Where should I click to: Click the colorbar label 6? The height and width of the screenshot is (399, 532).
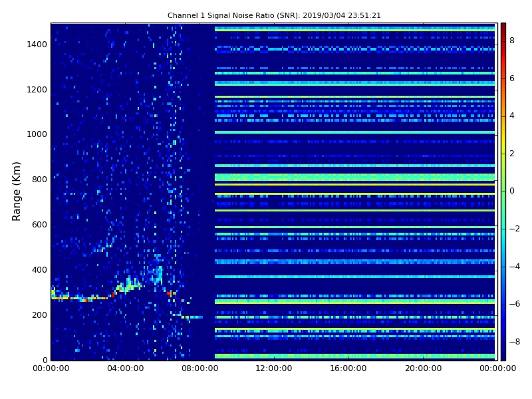512,78
